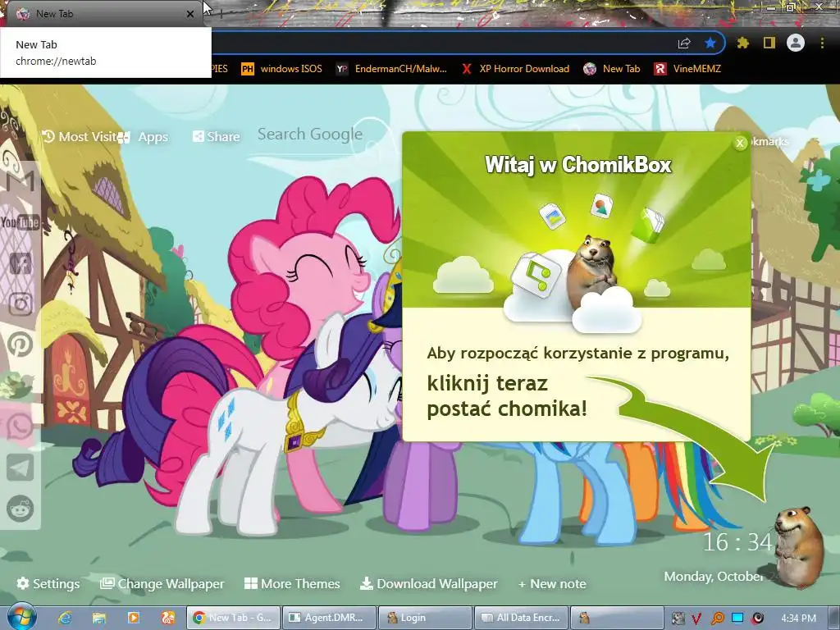
Task: Click the red V tray icon
Action: coord(696,619)
